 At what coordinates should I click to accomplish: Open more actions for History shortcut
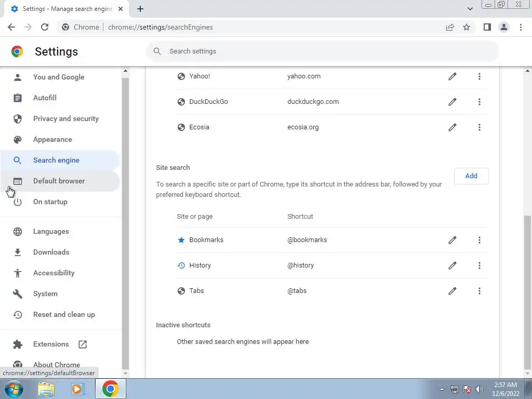[480, 265]
